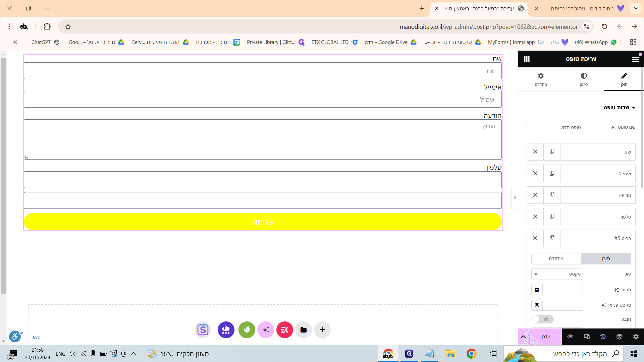Open the accessibility widget icon

15,336
